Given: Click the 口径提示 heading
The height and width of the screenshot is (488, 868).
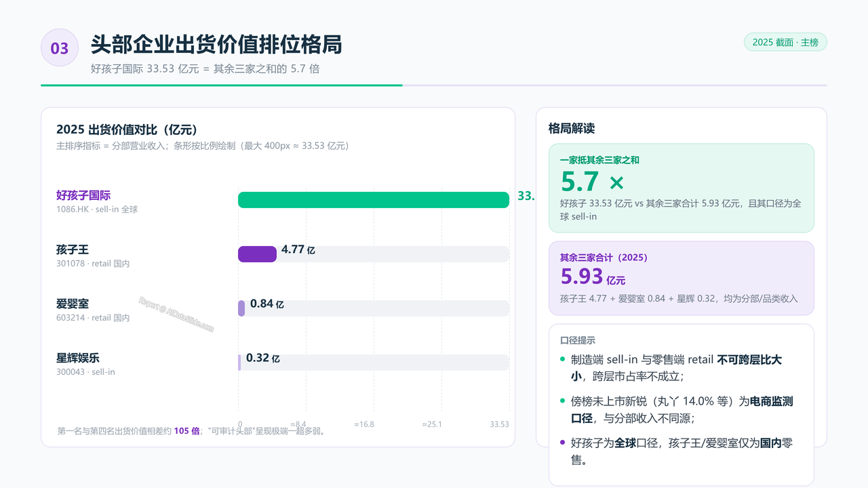Looking at the screenshot, I should [578, 340].
